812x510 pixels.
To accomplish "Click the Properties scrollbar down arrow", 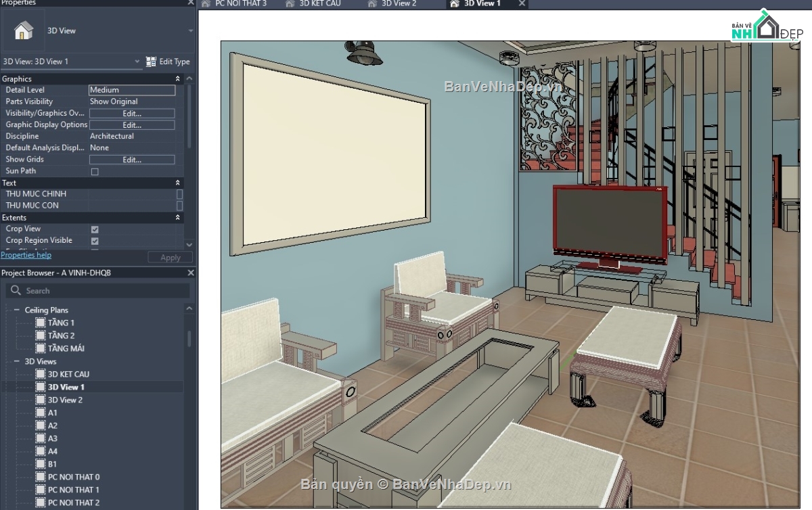I will 189,245.
